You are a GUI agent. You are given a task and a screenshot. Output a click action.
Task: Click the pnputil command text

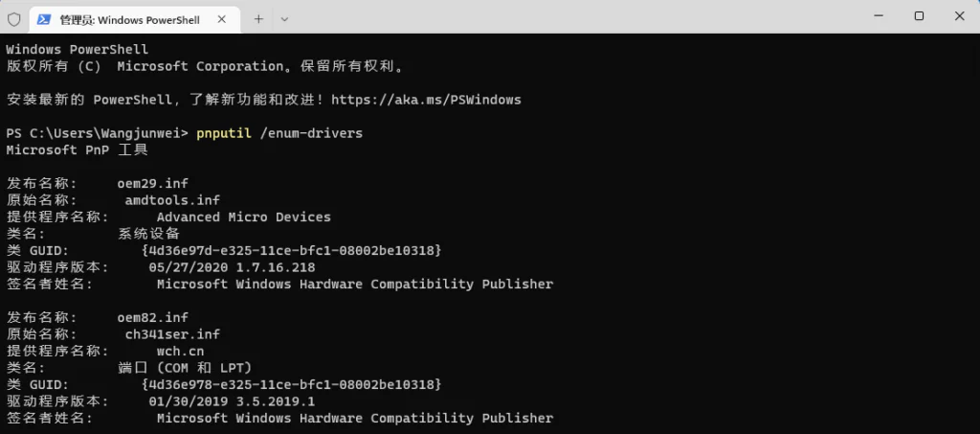pos(224,133)
